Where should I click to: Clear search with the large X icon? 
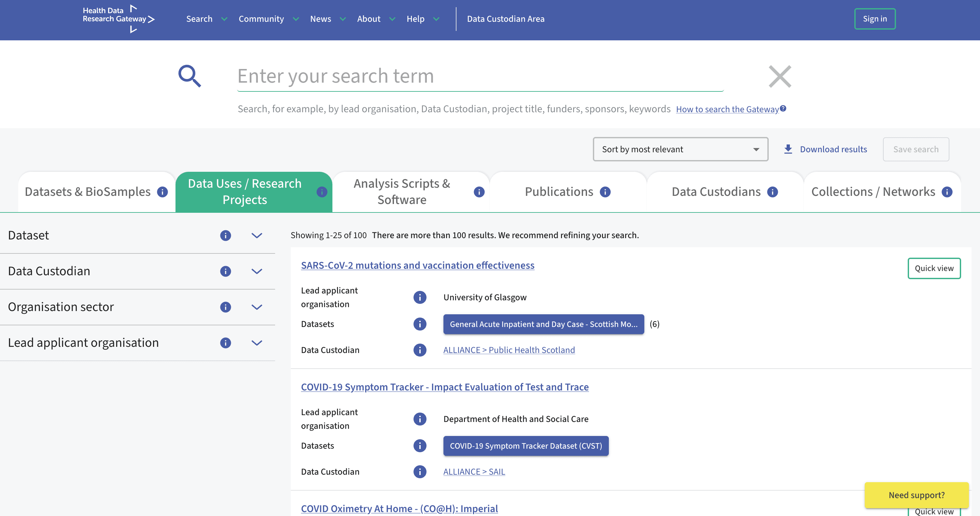[x=780, y=76]
